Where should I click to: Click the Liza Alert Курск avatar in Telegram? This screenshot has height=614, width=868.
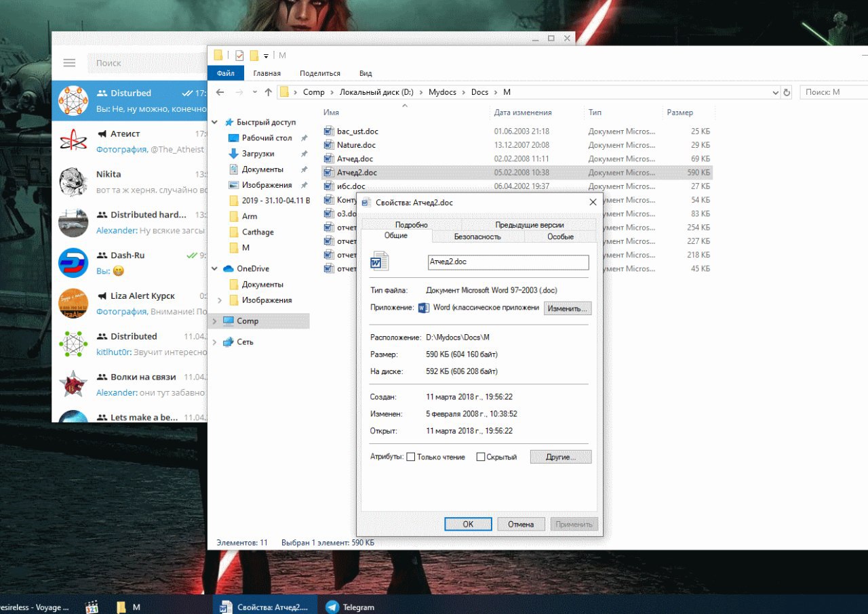(x=73, y=304)
